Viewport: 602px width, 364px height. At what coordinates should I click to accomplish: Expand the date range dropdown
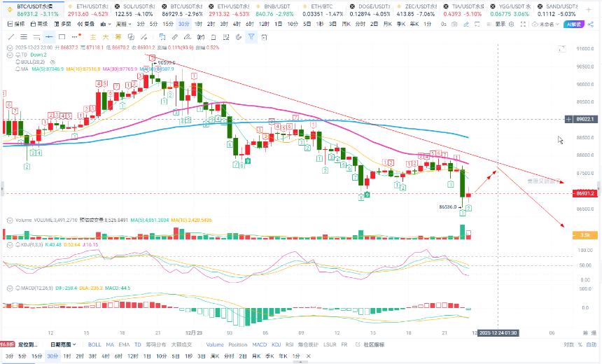63,344
